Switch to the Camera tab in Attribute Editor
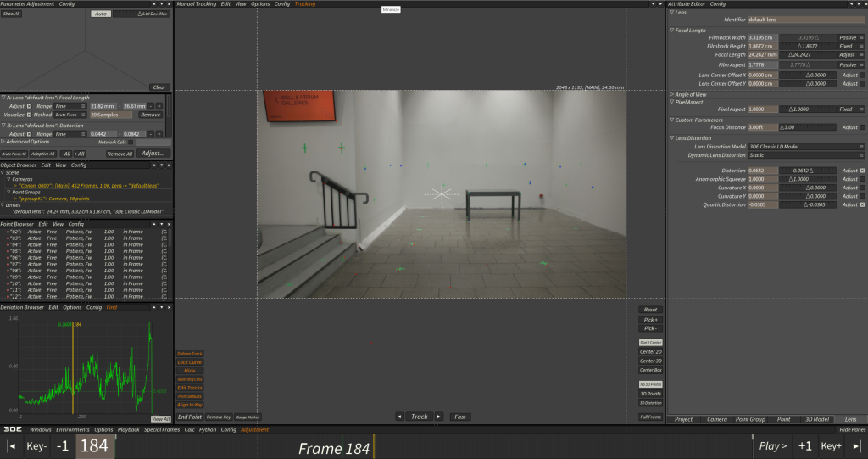This screenshot has width=868, height=459. (717, 420)
